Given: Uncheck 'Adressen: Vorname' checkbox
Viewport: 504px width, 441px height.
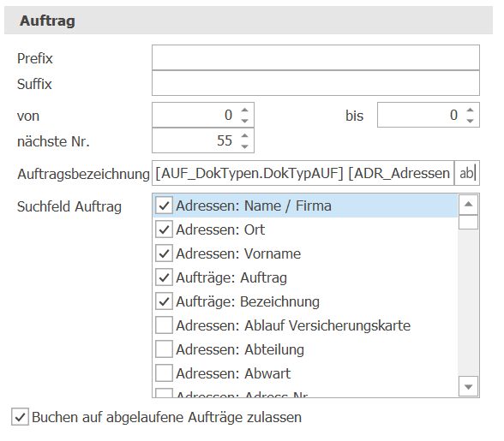Looking at the screenshot, I should (164, 253).
